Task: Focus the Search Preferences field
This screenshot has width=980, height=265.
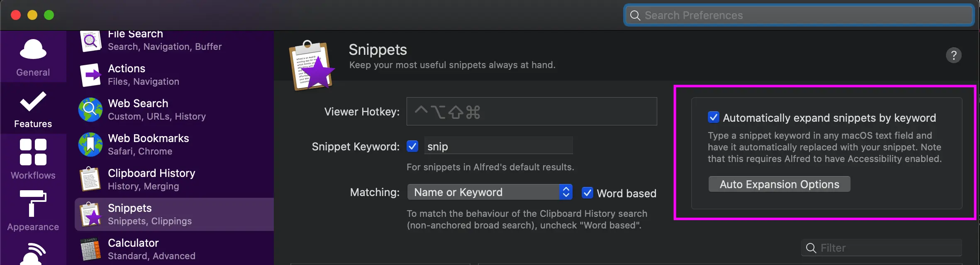Action: [x=799, y=15]
